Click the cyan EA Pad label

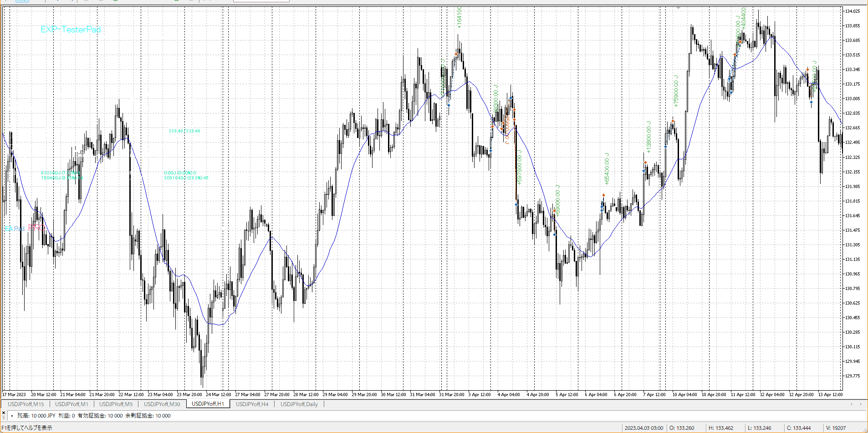15,229
